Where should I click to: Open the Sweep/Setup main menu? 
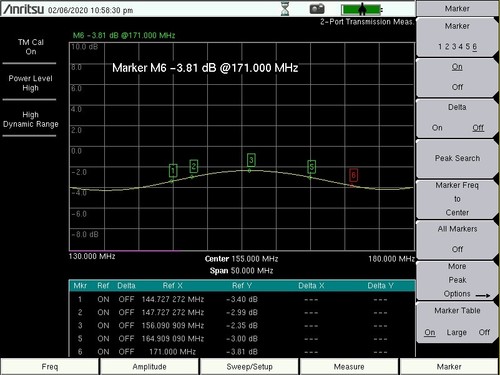click(x=249, y=367)
